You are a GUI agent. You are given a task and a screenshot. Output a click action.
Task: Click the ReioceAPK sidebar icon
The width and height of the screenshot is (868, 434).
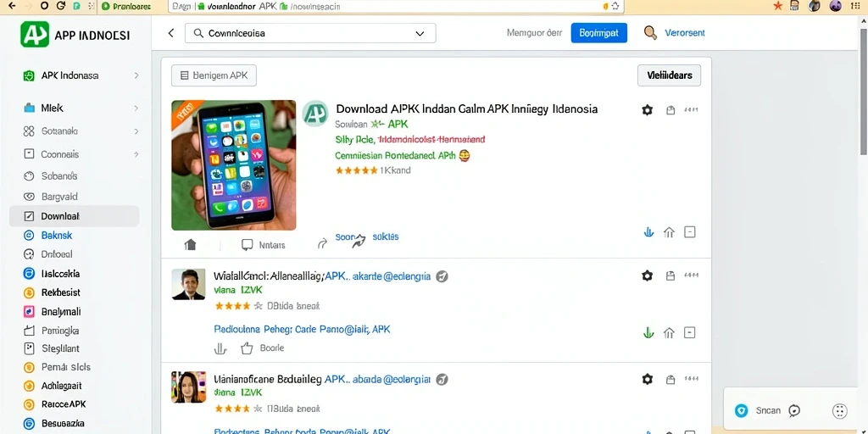coord(30,404)
